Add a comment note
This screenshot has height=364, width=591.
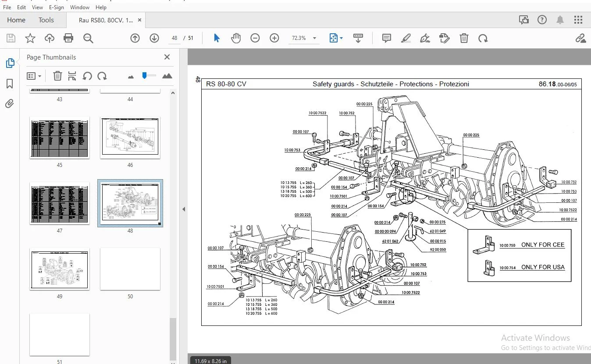(x=387, y=38)
